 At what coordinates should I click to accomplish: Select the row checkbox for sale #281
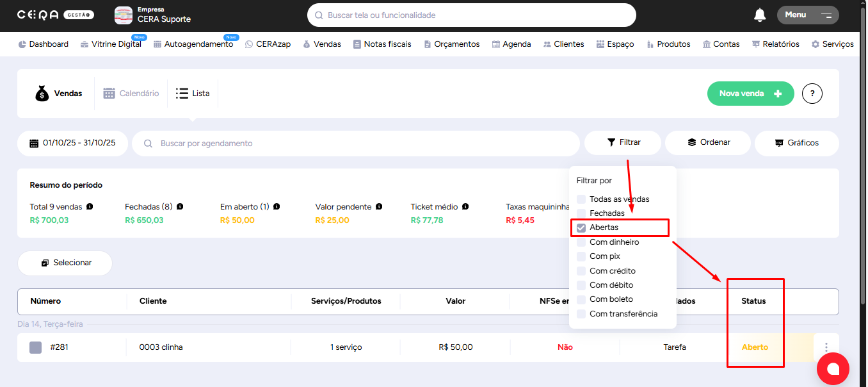(36, 347)
